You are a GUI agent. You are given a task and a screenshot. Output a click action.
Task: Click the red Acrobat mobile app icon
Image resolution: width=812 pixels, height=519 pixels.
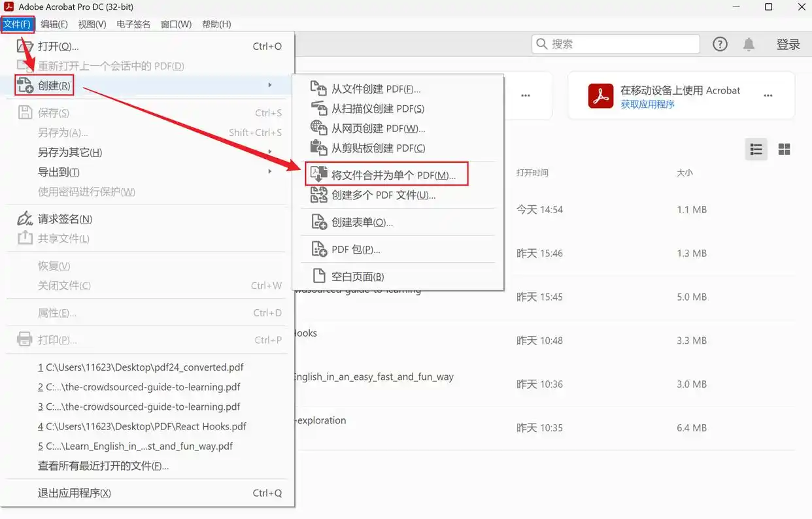point(601,96)
